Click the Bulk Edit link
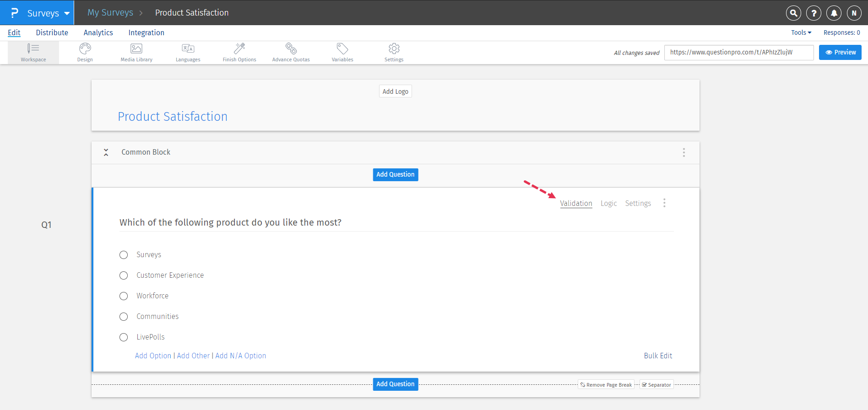Screen dimensions: 868x410 [x=658, y=356]
